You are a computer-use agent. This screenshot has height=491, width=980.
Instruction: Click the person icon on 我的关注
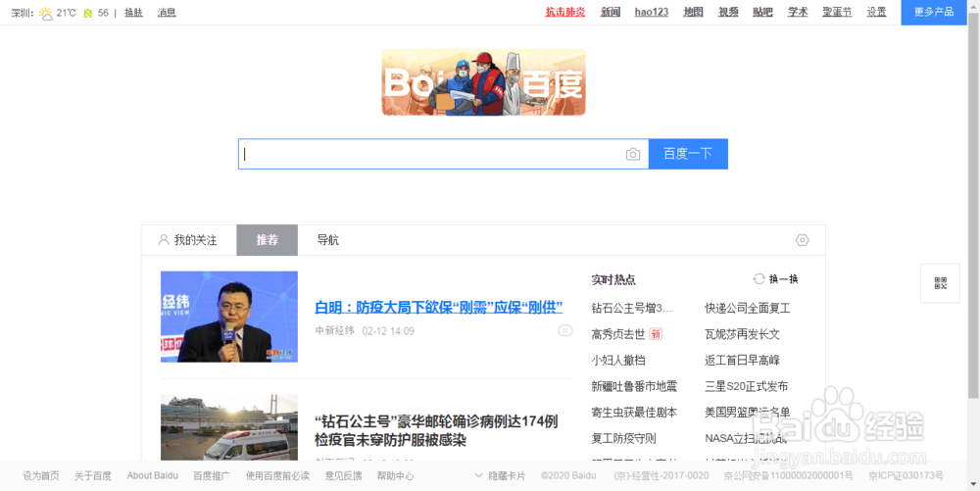[164, 240]
